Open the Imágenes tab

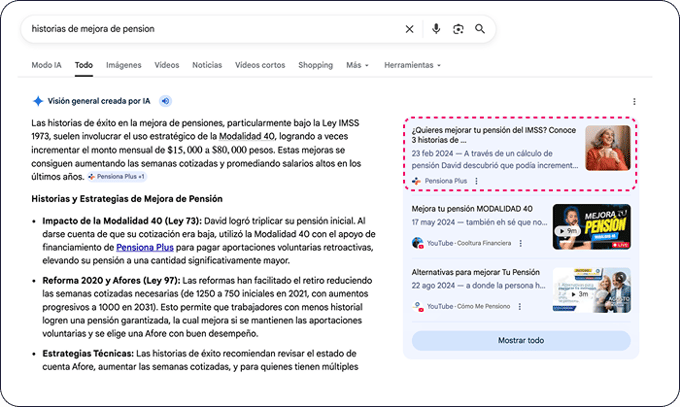coord(124,65)
